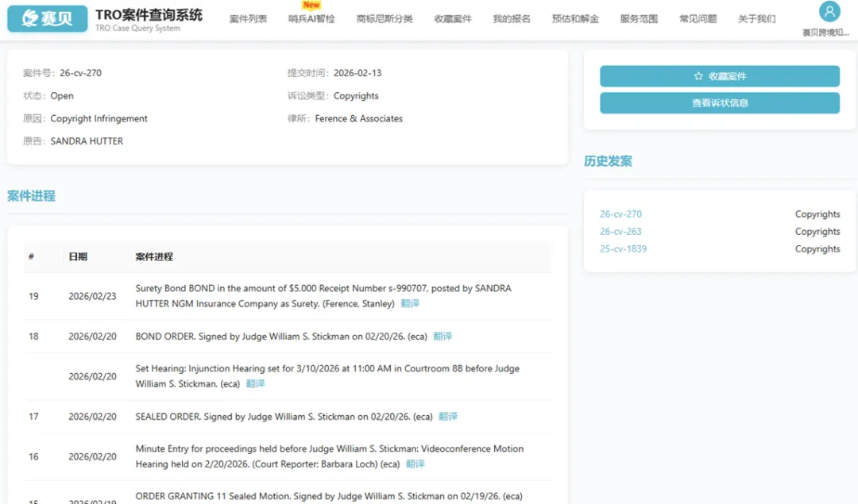The height and width of the screenshot is (504, 858).
Task: Navigate to 预估和解金
Action: pyautogui.click(x=575, y=19)
